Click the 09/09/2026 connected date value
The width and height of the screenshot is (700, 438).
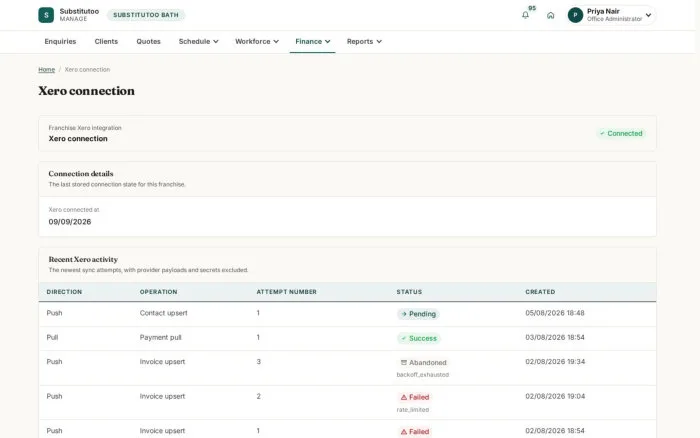tap(70, 222)
